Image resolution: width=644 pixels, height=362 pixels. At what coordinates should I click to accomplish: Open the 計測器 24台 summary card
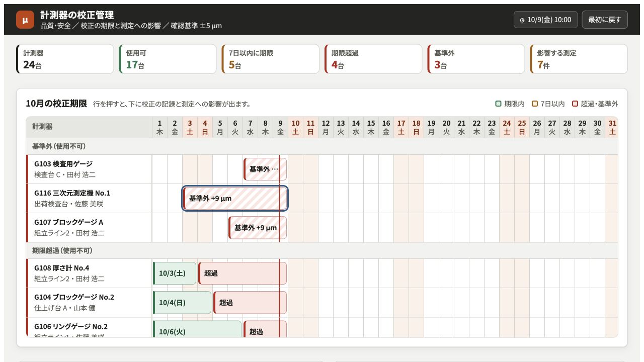pos(65,59)
